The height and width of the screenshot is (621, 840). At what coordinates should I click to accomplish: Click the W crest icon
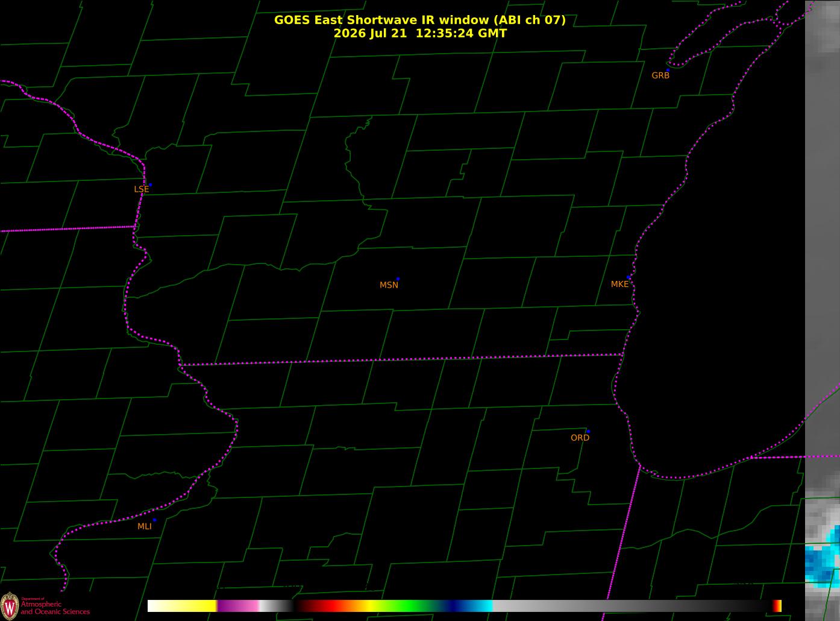pyautogui.click(x=9, y=605)
